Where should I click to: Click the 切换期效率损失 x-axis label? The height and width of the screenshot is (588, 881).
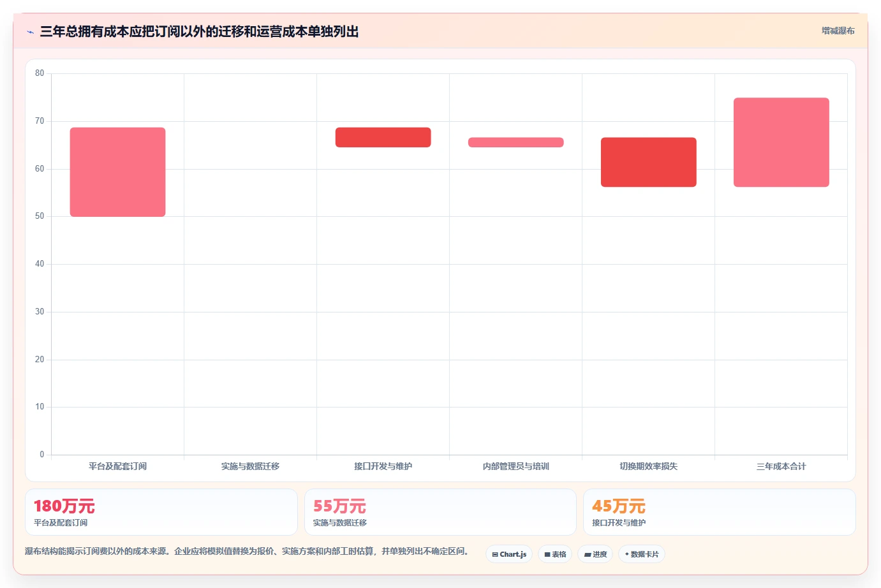click(x=649, y=466)
